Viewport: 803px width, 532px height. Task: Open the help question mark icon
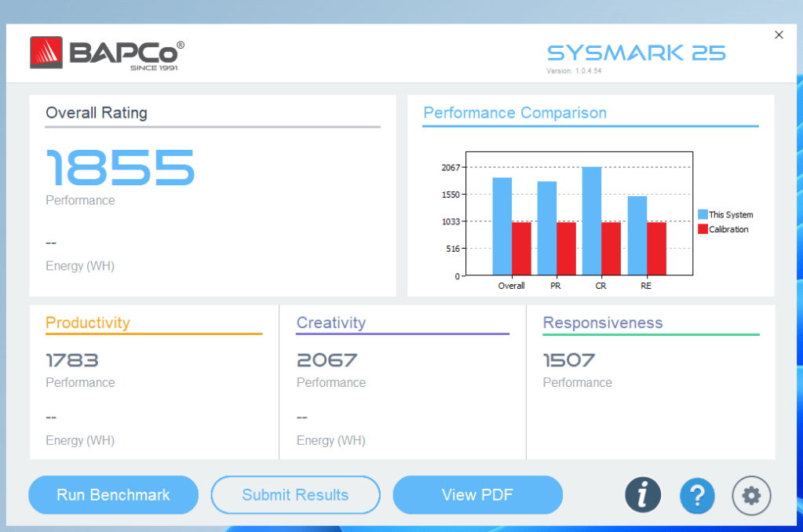[697, 495]
